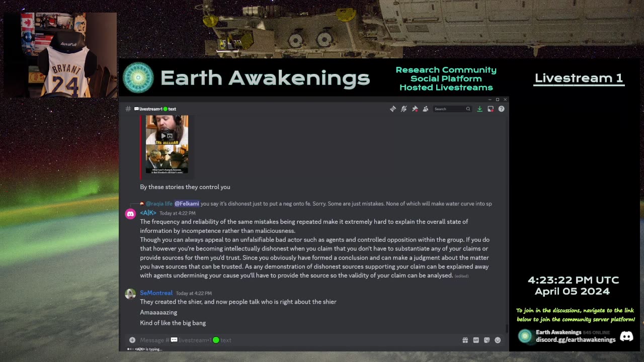The height and width of the screenshot is (362, 644).
Task: Click the 'April 05 2024' date text
Action: click(x=572, y=291)
